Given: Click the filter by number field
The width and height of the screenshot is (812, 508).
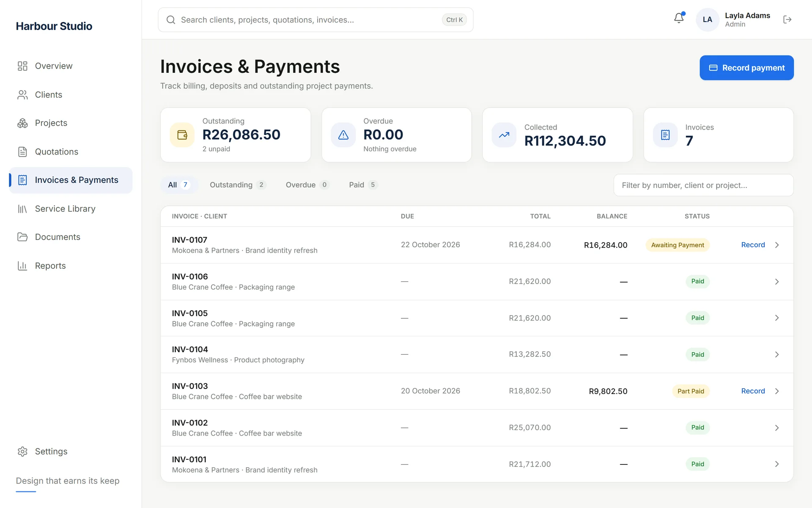Looking at the screenshot, I should click(703, 185).
